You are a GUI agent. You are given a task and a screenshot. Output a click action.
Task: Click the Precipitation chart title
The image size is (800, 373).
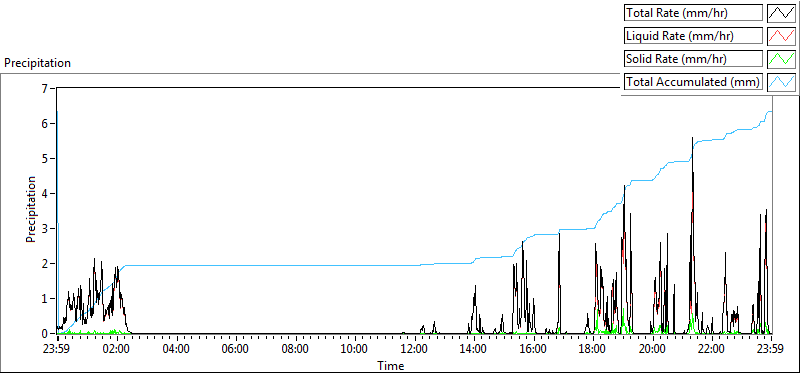[37, 63]
